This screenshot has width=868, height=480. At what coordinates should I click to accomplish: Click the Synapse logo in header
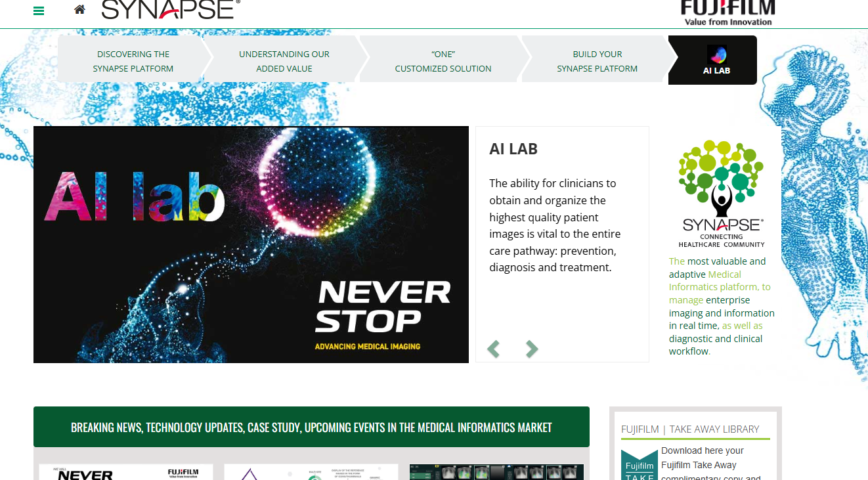(171, 9)
